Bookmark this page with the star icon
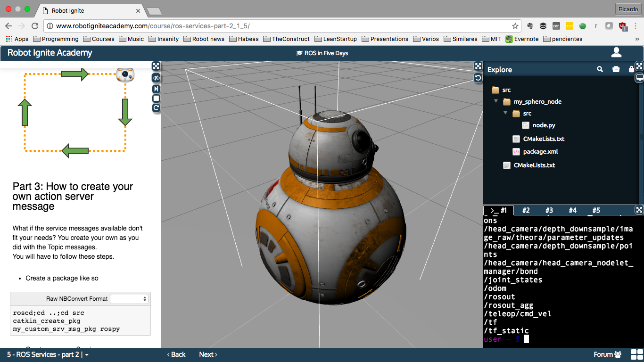 tap(515, 26)
